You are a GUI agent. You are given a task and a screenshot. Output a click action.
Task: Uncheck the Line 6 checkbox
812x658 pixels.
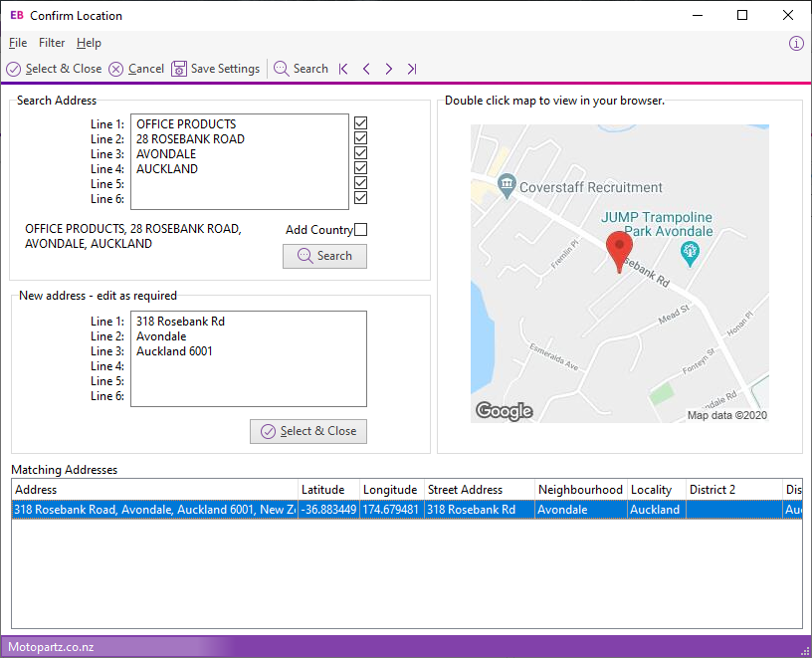pos(359,198)
